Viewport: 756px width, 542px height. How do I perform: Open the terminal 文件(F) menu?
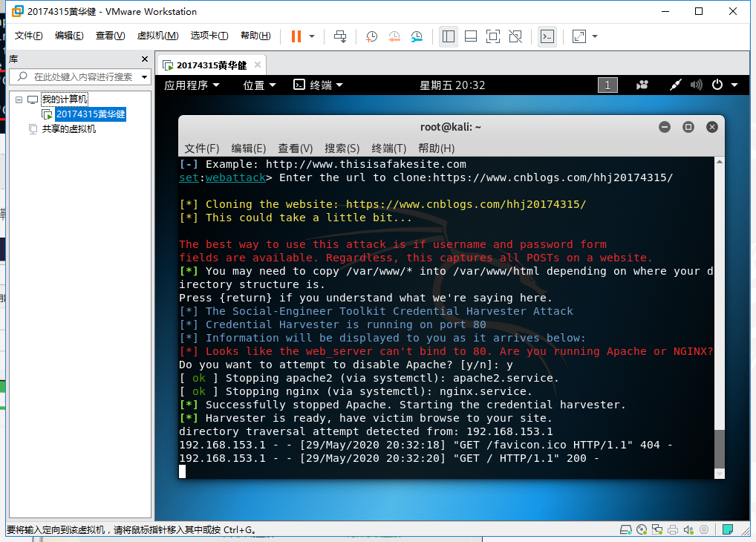click(x=201, y=148)
